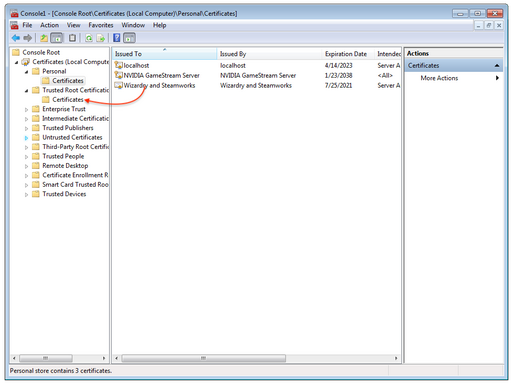512x386 pixels.
Task: Click the Copy clipboard toolbar icon
Action: (72, 38)
